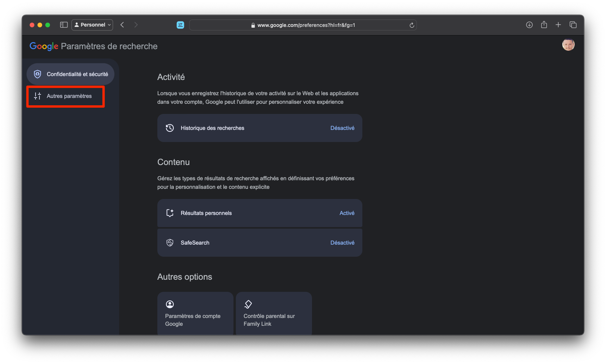Open the Personnel profile dropdown
606x364 pixels.
coord(93,25)
